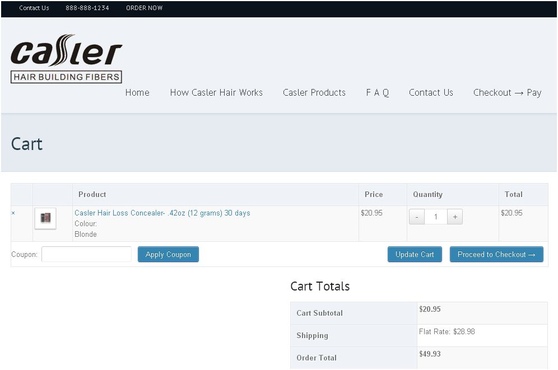This screenshot has width=558, height=370.
Task: Click the quantity value field
Action: point(436,217)
